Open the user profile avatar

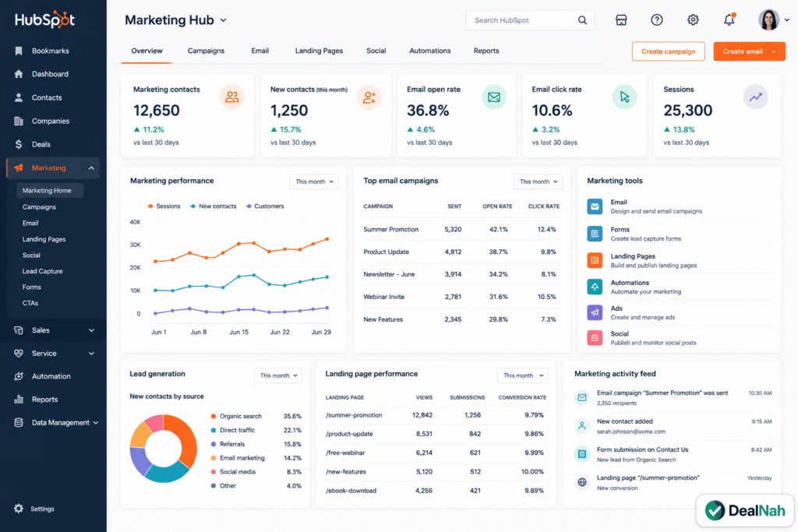tap(768, 19)
